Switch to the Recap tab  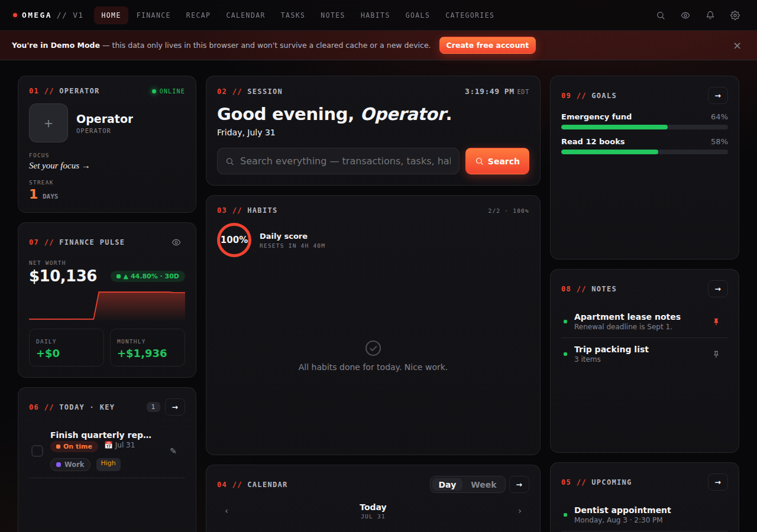(x=198, y=15)
